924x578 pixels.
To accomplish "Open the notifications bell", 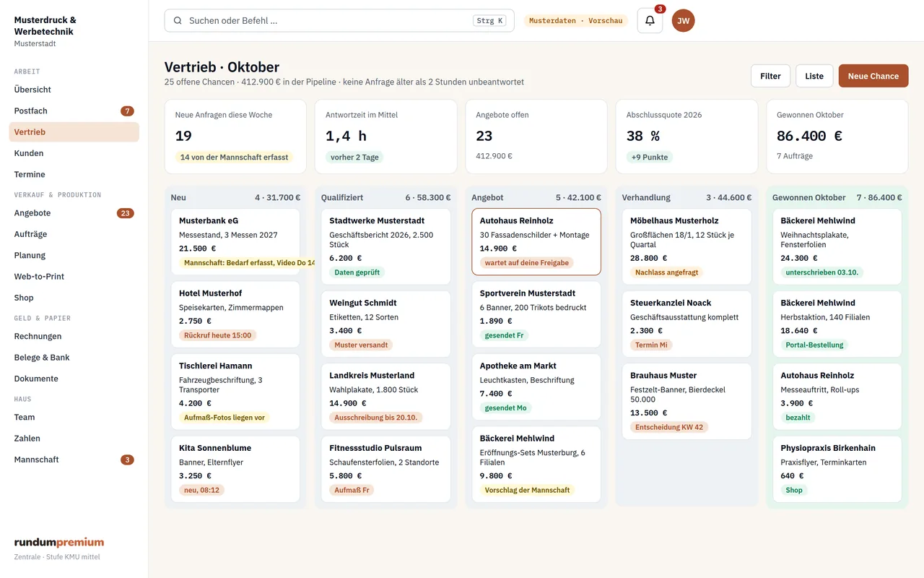I will (x=650, y=21).
